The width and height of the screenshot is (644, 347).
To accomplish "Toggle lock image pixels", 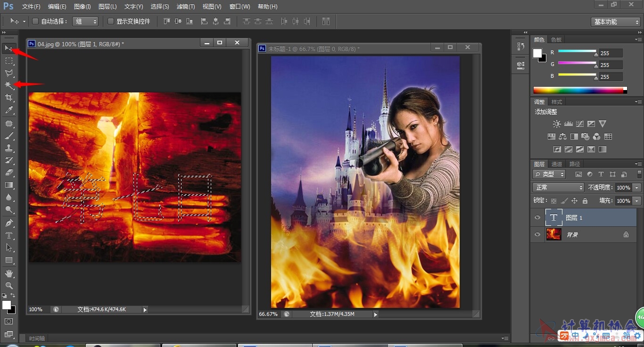I will (x=564, y=201).
